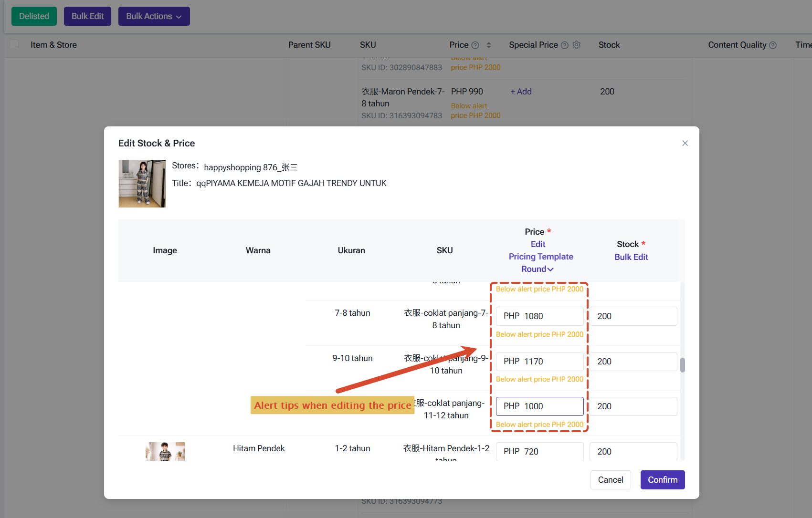Open the Special Price settings gear
This screenshot has height=518, width=812.
coord(577,45)
